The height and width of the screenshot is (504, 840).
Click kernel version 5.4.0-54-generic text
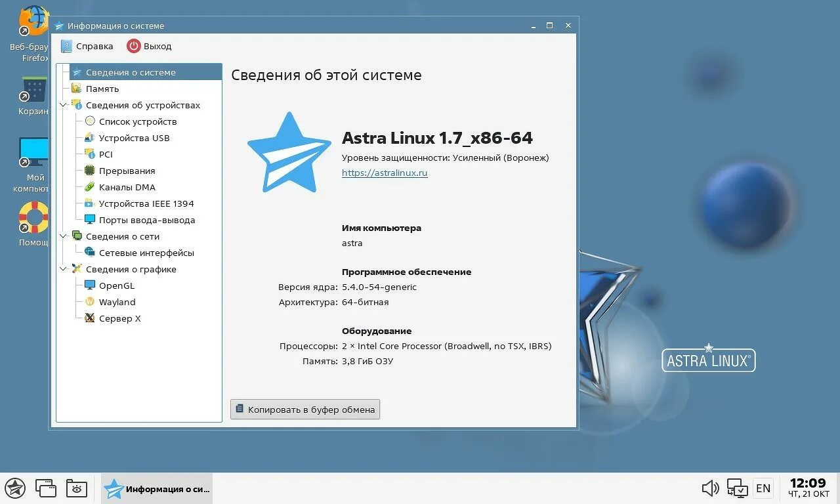(x=379, y=287)
